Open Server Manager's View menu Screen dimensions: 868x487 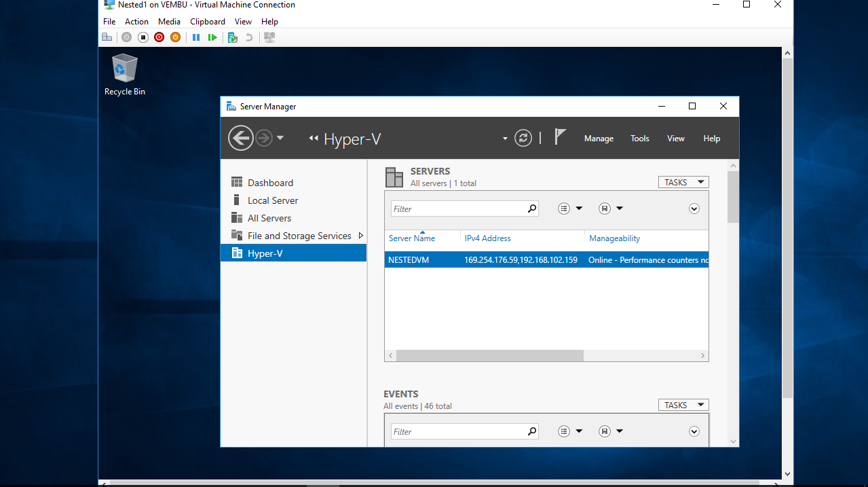(676, 139)
